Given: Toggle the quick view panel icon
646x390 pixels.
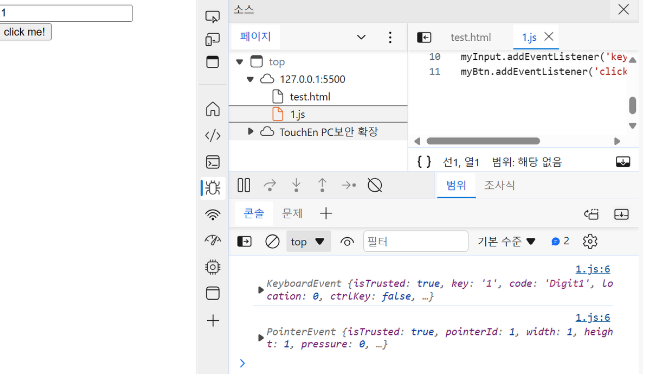Looking at the screenshot, I should click(x=213, y=62).
